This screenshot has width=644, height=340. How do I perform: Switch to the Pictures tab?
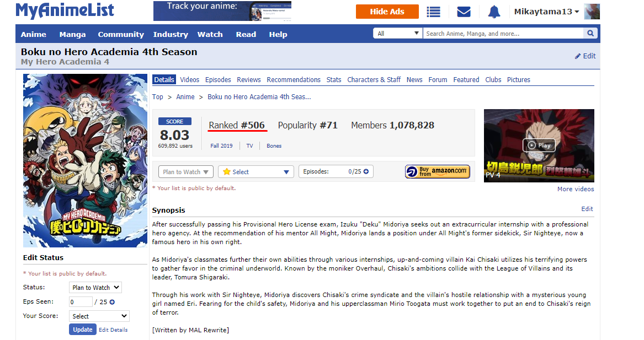tap(519, 79)
